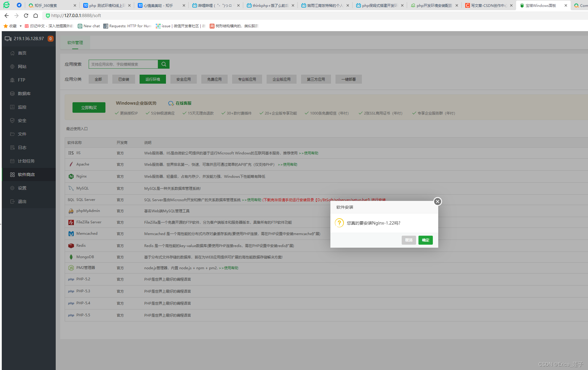Open the 文件 file manager

[x=22, y=134]
